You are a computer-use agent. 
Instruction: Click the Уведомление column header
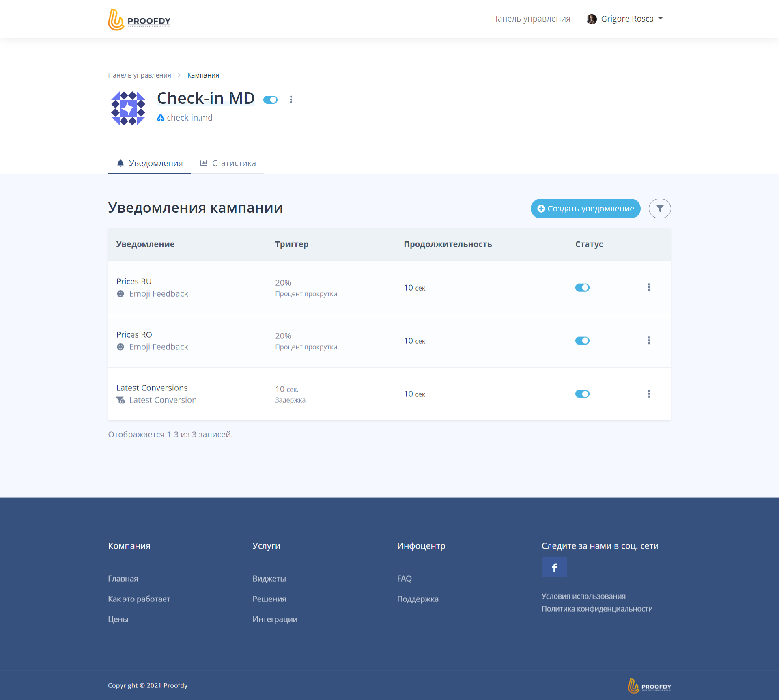pyautogui.click(x=145, y=244)
